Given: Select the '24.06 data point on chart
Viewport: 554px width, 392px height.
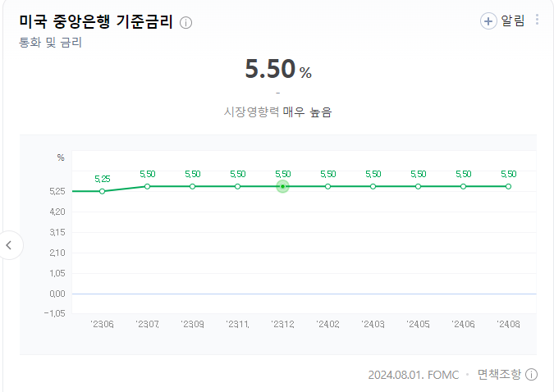Looking at the screenshot, I should tap(463, 187).
